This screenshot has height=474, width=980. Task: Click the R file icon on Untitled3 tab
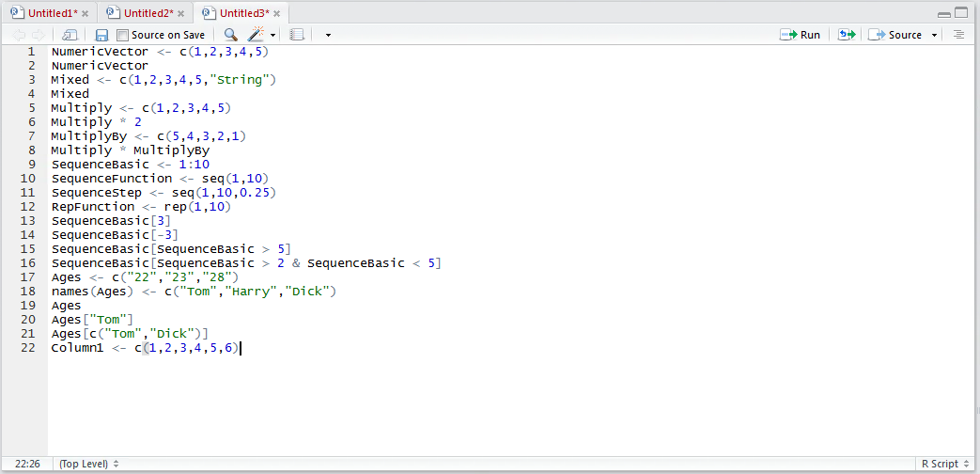coord(210,12)
